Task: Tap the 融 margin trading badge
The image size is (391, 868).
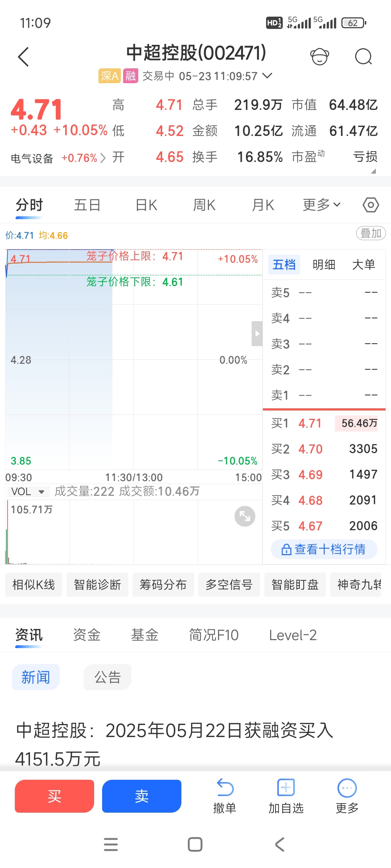Action: pos(130,76)
